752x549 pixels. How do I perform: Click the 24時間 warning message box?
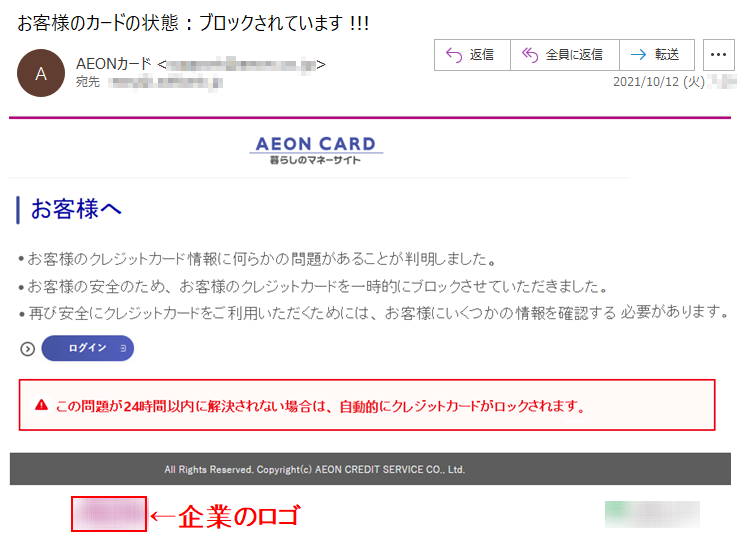click(x=367, y=405)
